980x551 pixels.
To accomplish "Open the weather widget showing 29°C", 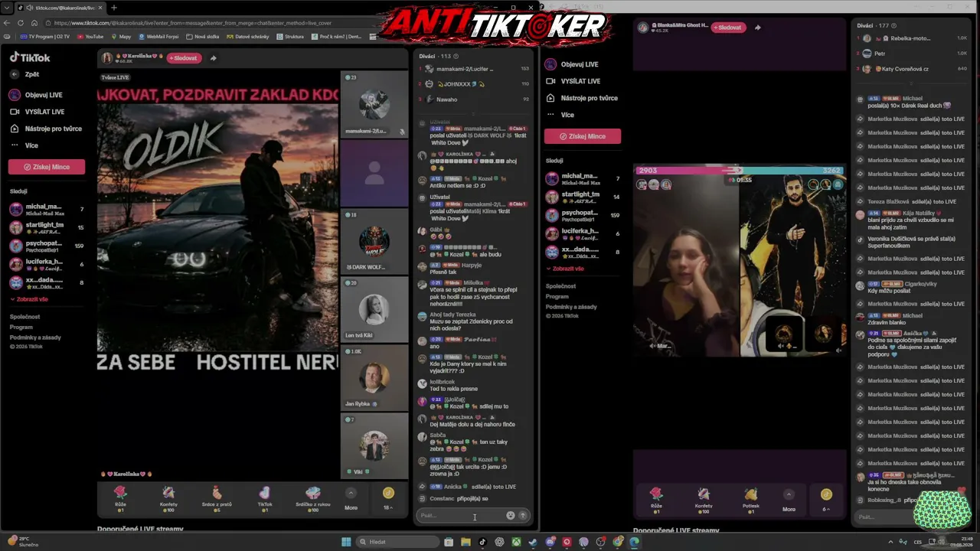I will [21, 541].
